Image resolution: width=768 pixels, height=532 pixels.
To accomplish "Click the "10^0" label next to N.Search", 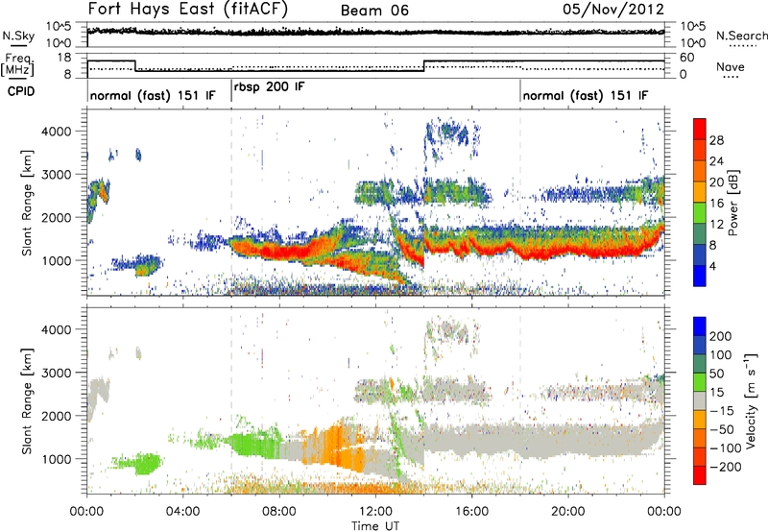I will click(693, 42).
